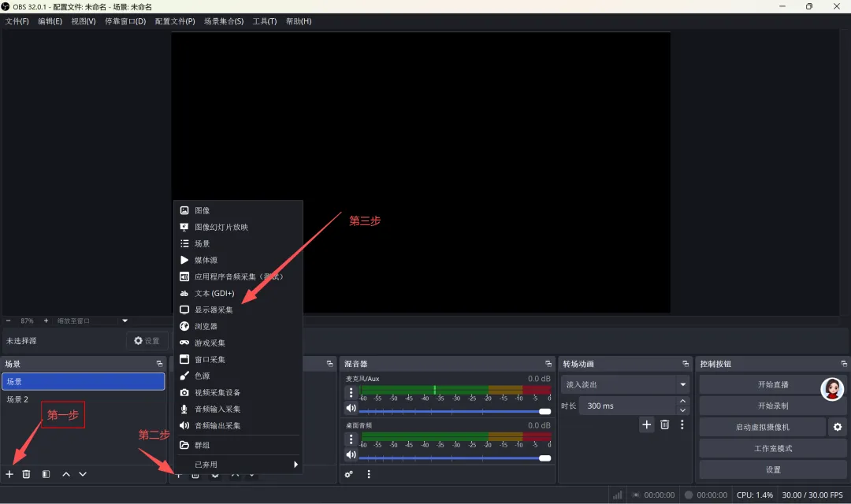This screenshot has width=851, height=504.
Task: Choose 场景 source in the add menu
Action: coord(238,243)
